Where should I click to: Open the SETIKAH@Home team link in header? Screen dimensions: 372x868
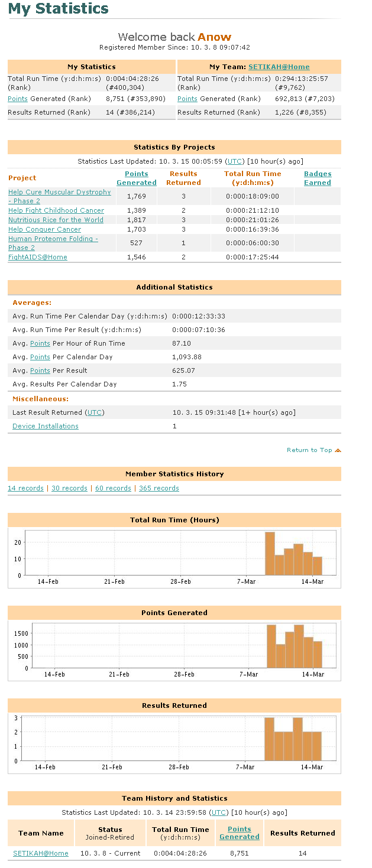click(279, 67)
